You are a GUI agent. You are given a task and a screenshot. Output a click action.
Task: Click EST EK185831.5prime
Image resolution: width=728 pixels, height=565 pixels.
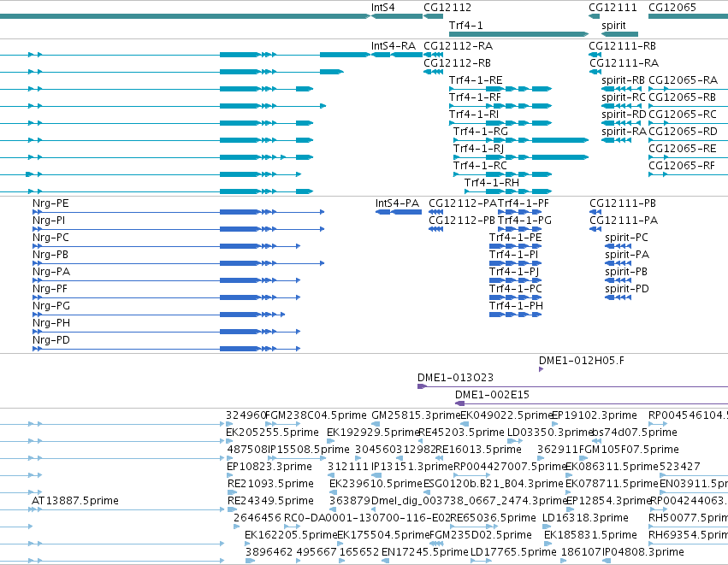pos(590,536)
